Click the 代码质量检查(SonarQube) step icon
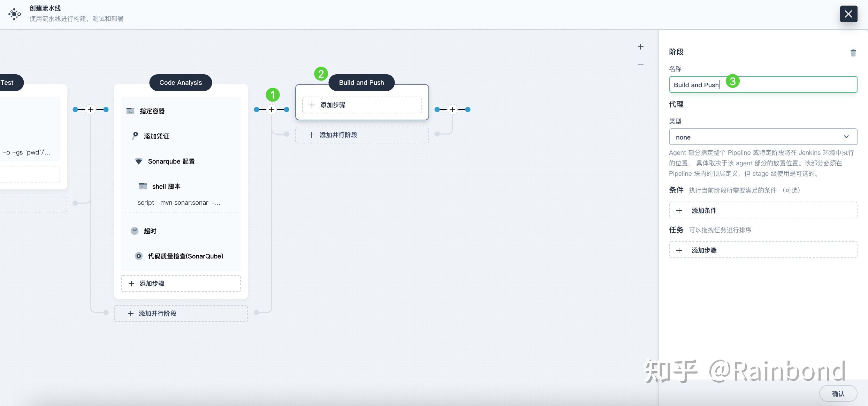Image resolution: width=868 pixels, height=406 pixels. [139, 256]
